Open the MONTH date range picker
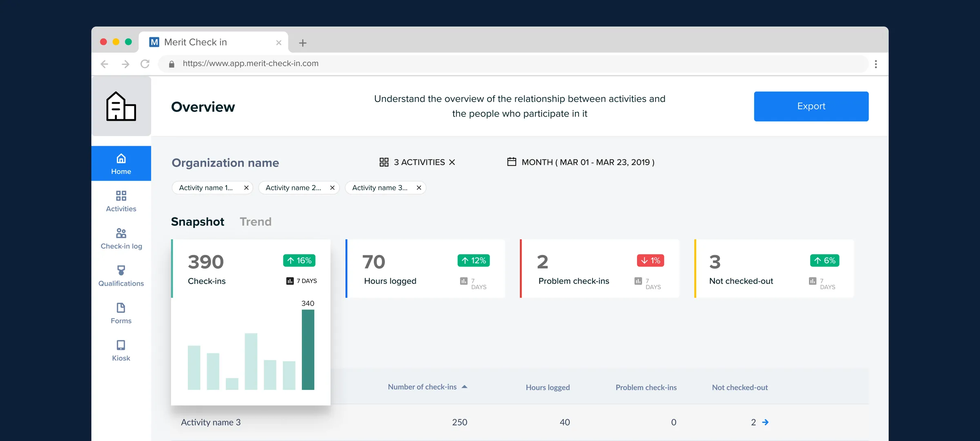Screen dimensions: 980x441 pos(580,162)
